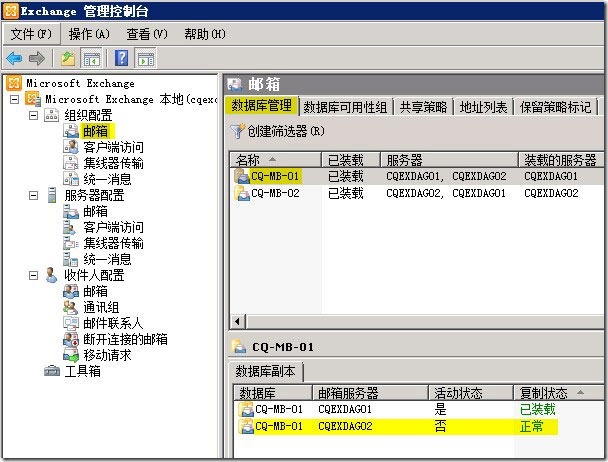Click the 组织配置 node icon
The image size is (608, 462).
52,115
